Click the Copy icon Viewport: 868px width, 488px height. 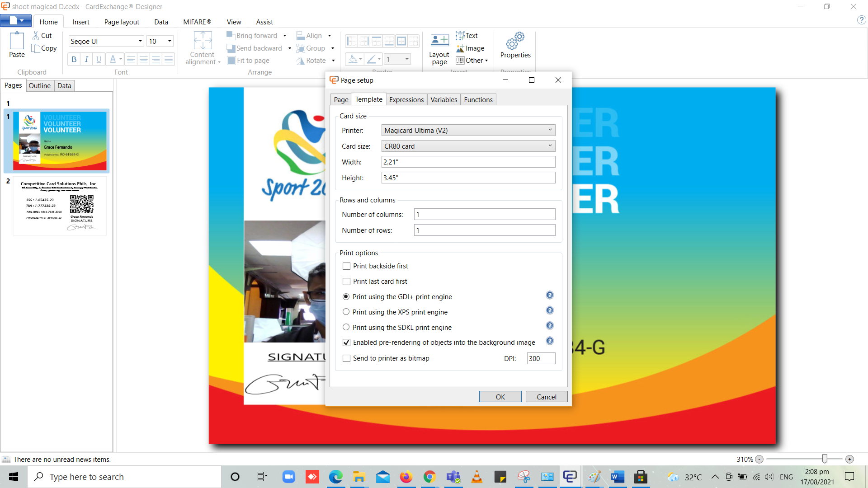[x=36, y=48]
